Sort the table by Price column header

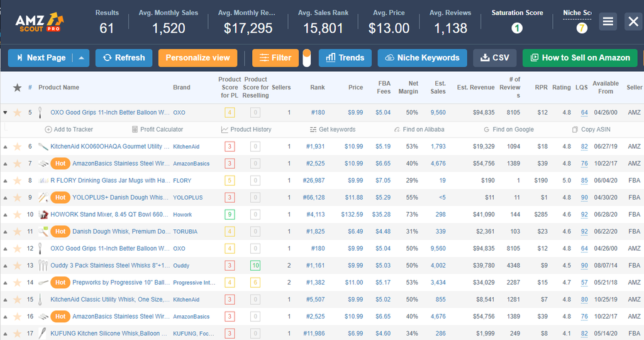tap(355, 88)
